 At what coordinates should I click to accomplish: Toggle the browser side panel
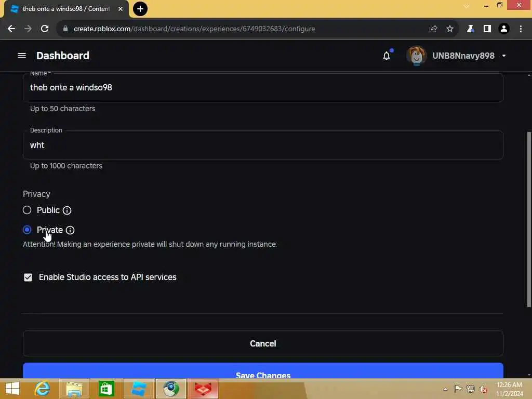pos(487,29)
